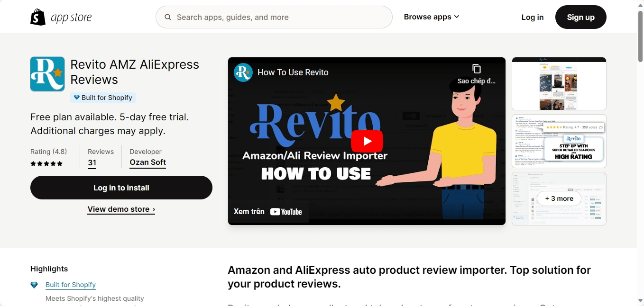Click the Revito app logo icon

pos(47,74)
